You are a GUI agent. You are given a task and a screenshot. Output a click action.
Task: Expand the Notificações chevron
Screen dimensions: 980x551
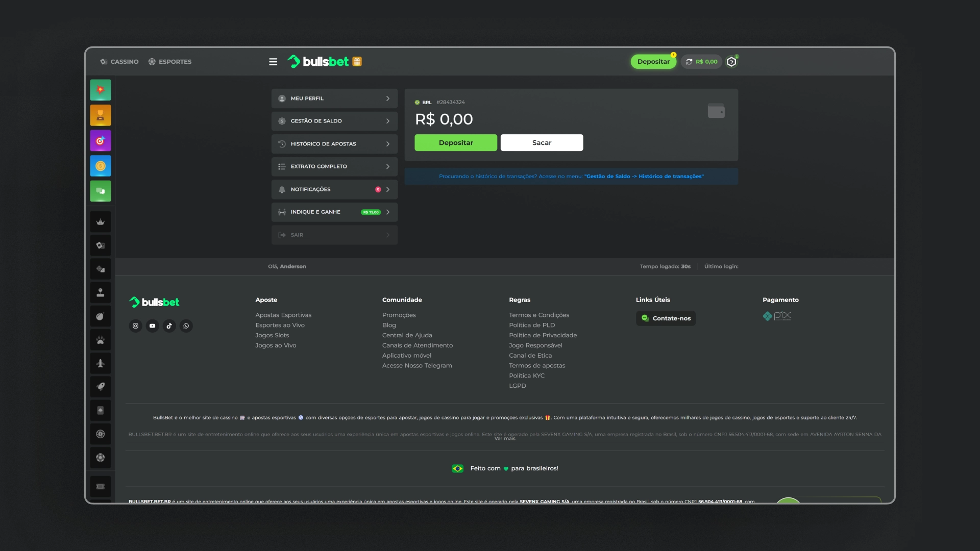[388, 189]
